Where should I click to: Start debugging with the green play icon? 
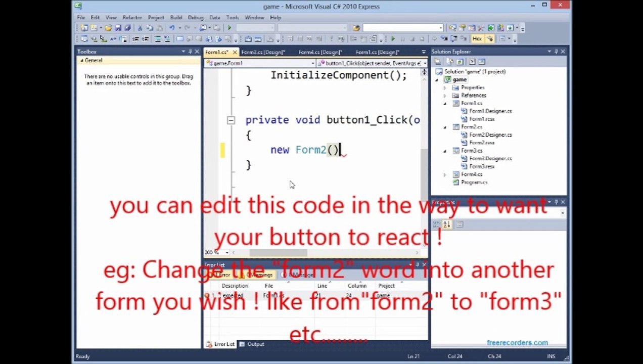coord(229,28)
